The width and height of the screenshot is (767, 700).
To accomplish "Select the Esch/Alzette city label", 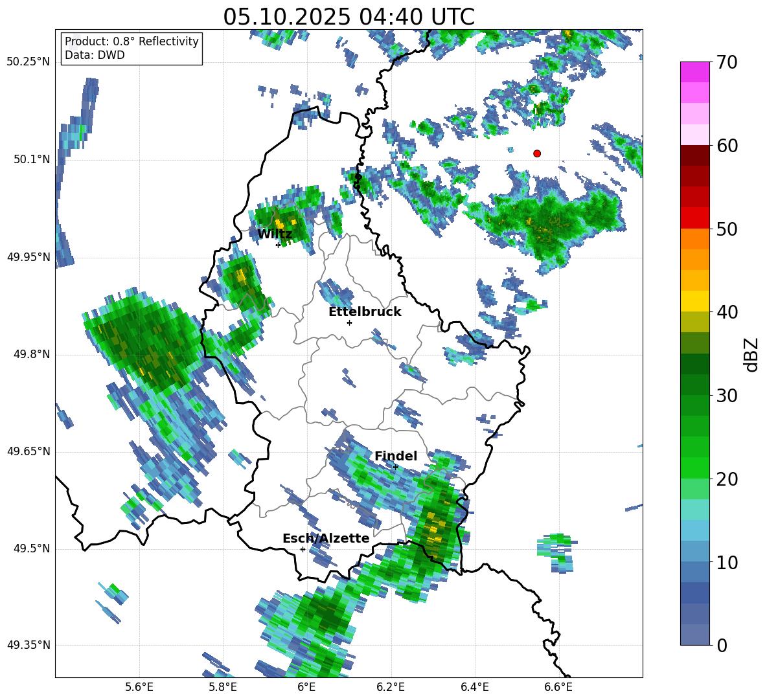I will [x=326, y=539].
